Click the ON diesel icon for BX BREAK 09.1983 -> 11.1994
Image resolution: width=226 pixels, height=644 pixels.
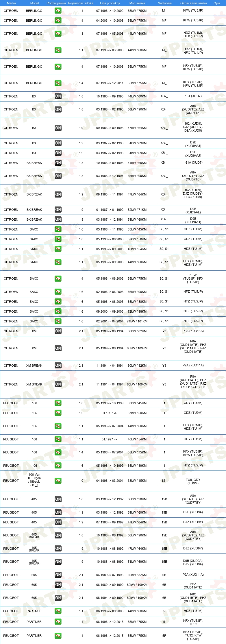[x=58, y=195]
